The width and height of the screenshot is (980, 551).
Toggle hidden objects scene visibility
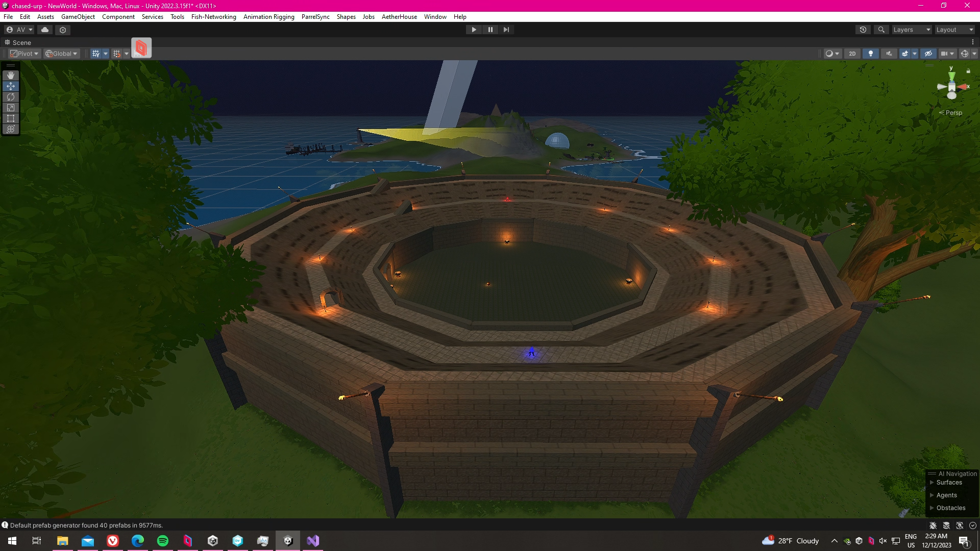[x=928, y=54]
